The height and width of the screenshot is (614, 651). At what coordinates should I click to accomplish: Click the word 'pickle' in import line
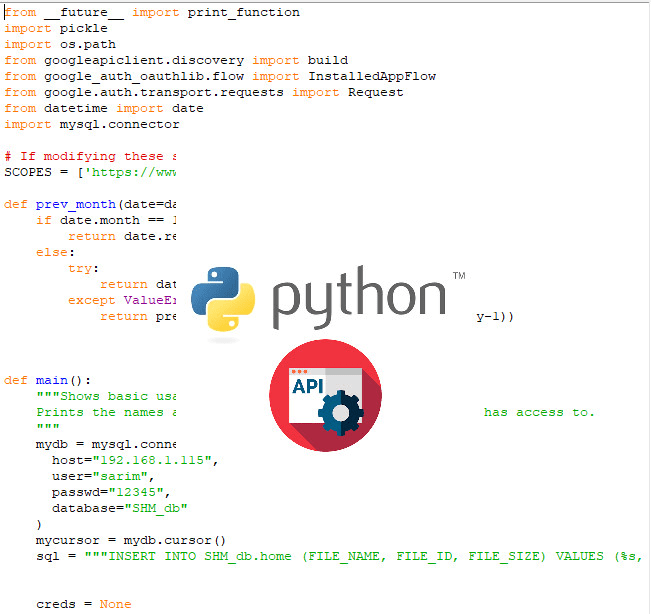click(83, 29)
